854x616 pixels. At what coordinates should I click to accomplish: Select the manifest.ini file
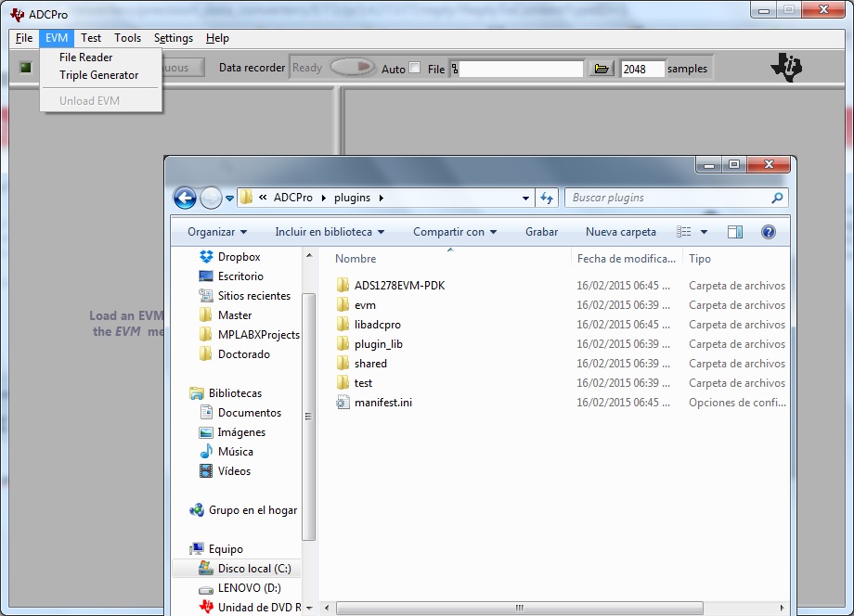pyautogui.click(x=382, y=403)
